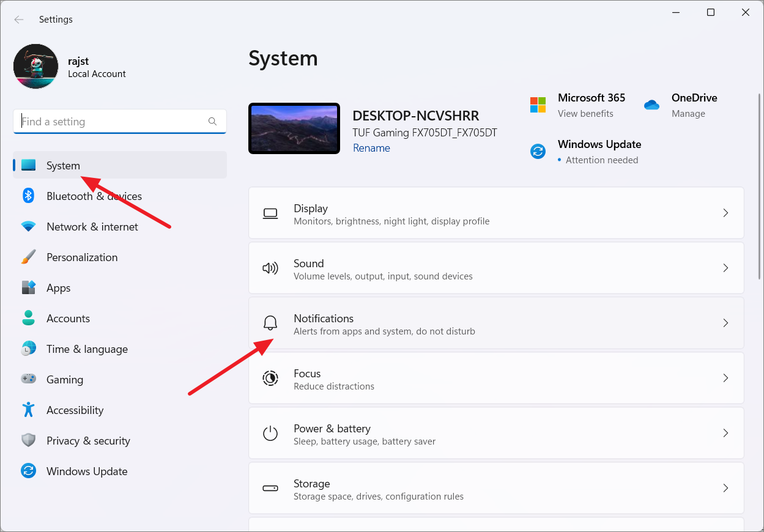This screenshot has height=532, width=764.
Task: Click the Accounts person icon
Action: tap(29, 318)
